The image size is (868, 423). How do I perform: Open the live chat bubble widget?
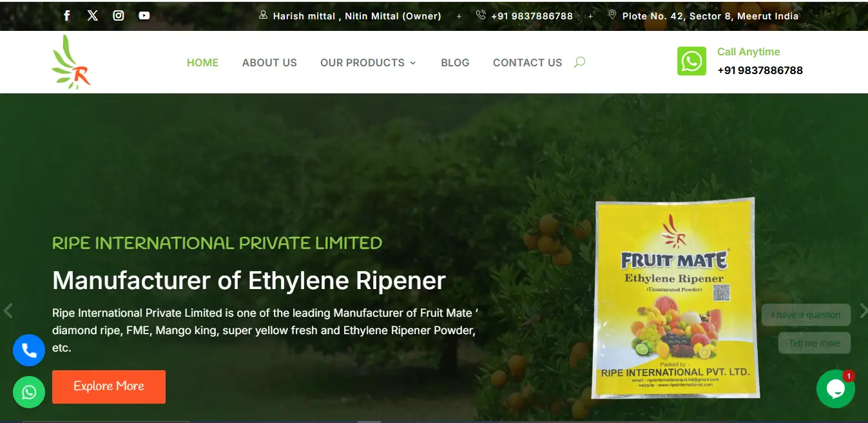(x=835, y=389)
